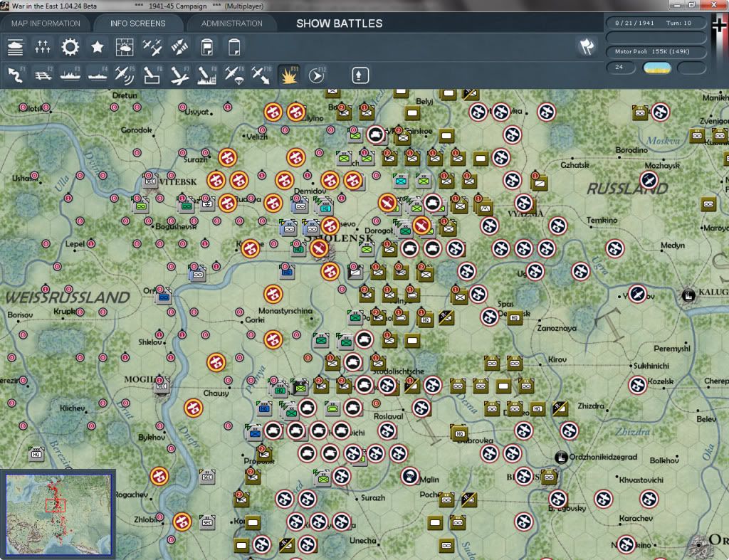Select grey HQ unit near Berezina river
This screenshot has height=560, width=729.
[36, 454]
